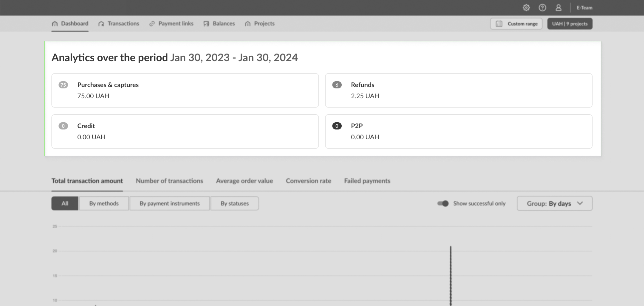The image size is (644, 306).
Task: Click the 75 count badge for Purchases
Action: pos(63,85)
